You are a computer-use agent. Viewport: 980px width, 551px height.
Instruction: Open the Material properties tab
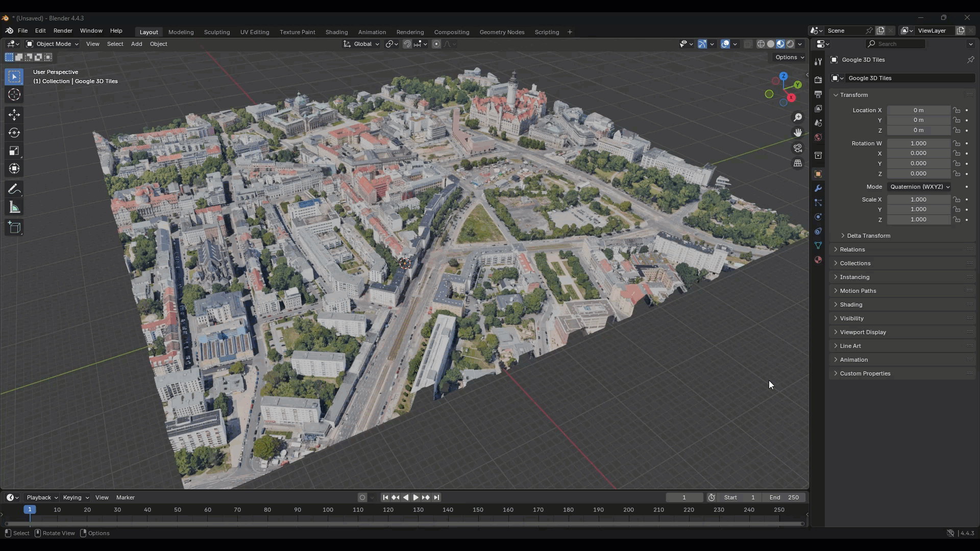pos(818,260)
